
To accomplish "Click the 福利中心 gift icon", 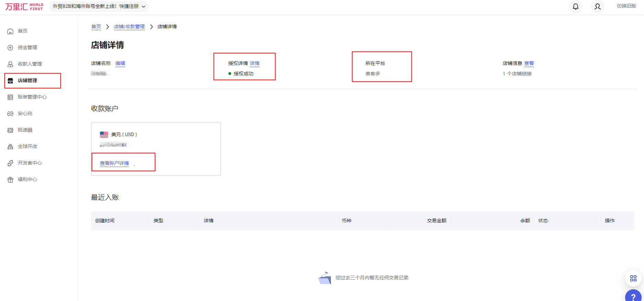I will 10,180.
